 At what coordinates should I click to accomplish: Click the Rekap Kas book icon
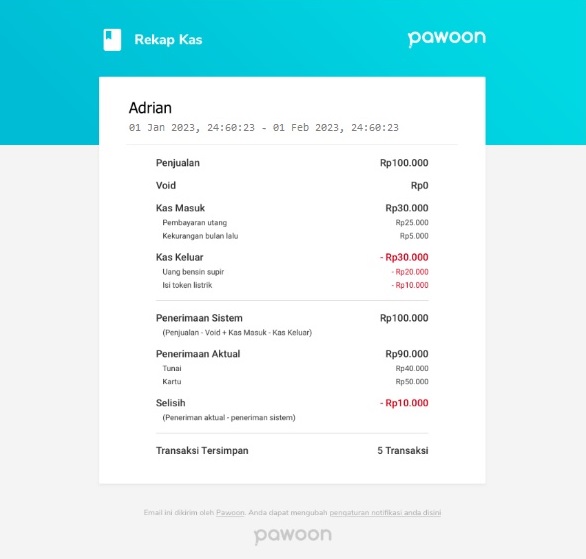pyautogui.click(x=112, y=40)
